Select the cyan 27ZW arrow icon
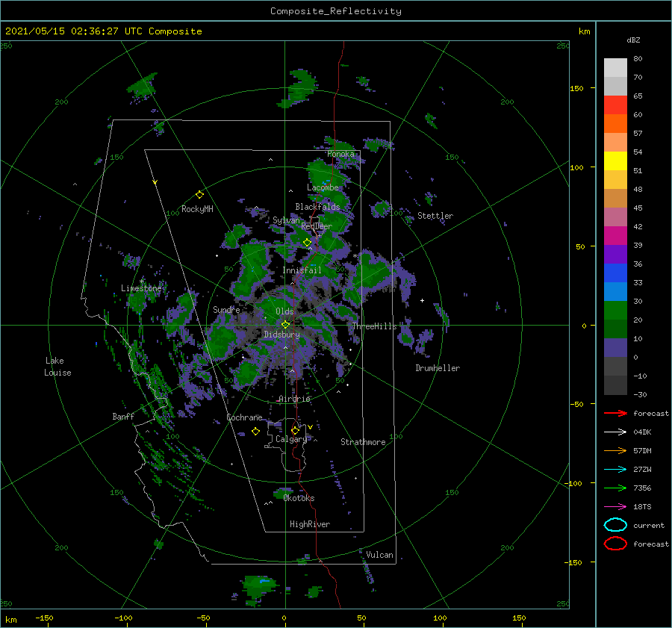Viewport: 672px width, 628px height. pos(615,470)
